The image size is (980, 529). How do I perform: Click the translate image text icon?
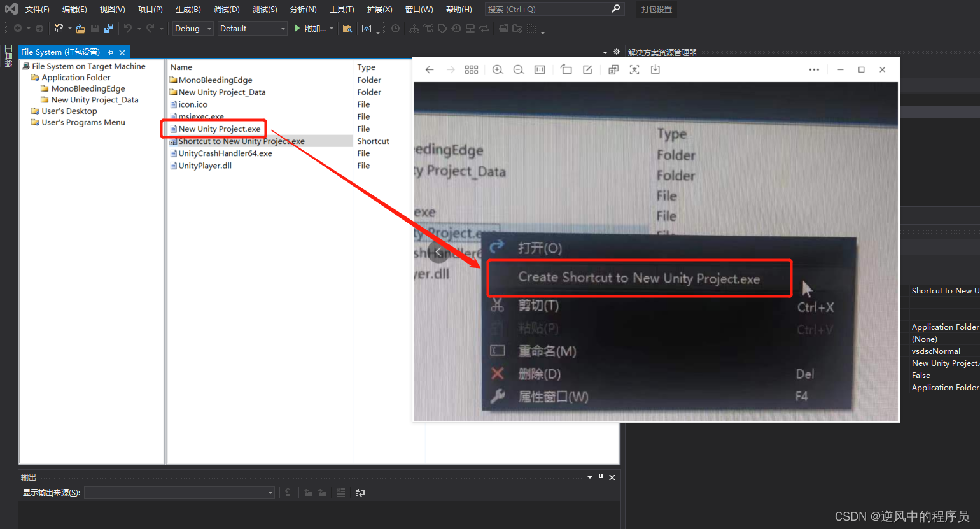click(x=613, y=70)
